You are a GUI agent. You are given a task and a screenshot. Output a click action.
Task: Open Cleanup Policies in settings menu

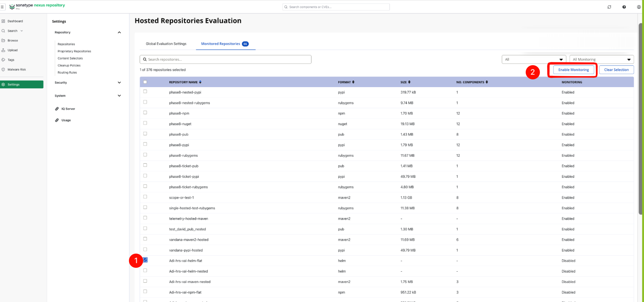pyautogui.click(x=69, y=65)
